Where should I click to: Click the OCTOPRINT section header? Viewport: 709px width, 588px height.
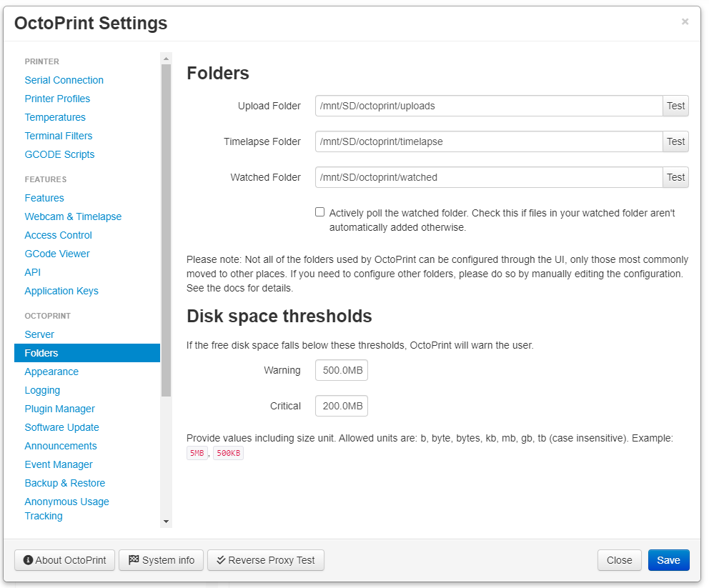pos(47,316)
